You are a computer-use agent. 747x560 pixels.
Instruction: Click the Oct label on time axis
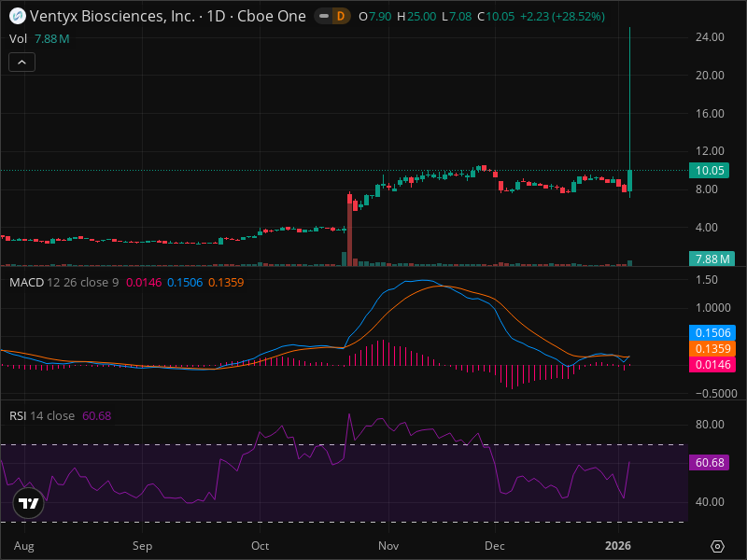point(261,546)
